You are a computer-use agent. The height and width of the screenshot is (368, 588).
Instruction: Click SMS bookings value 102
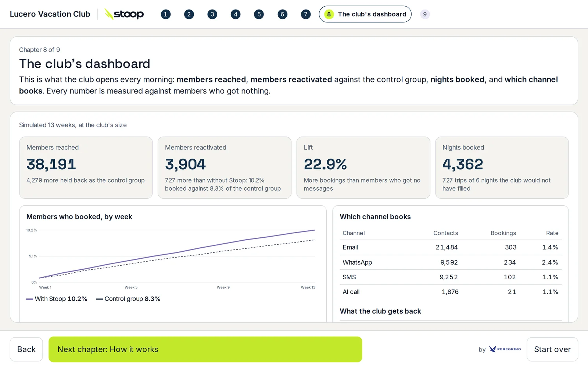pos(510,277)
